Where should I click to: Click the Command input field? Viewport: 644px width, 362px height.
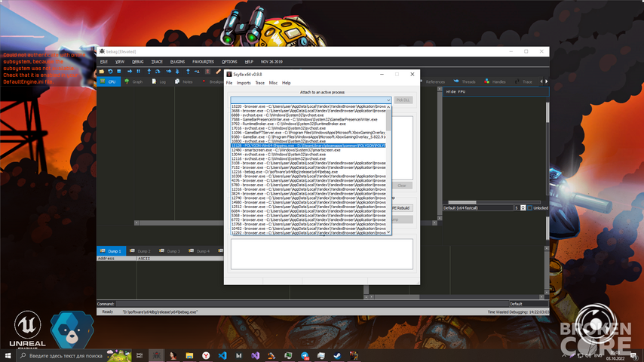click(x=312, y=304)
